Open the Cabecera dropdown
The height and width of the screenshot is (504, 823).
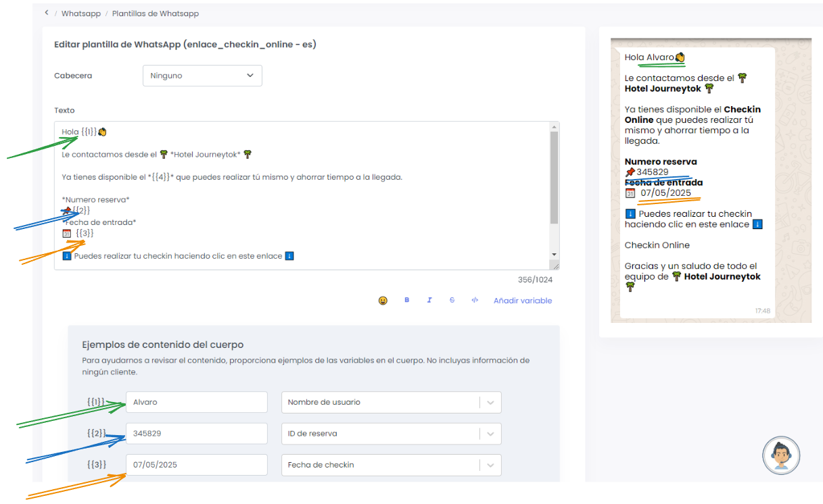(202, 76)
